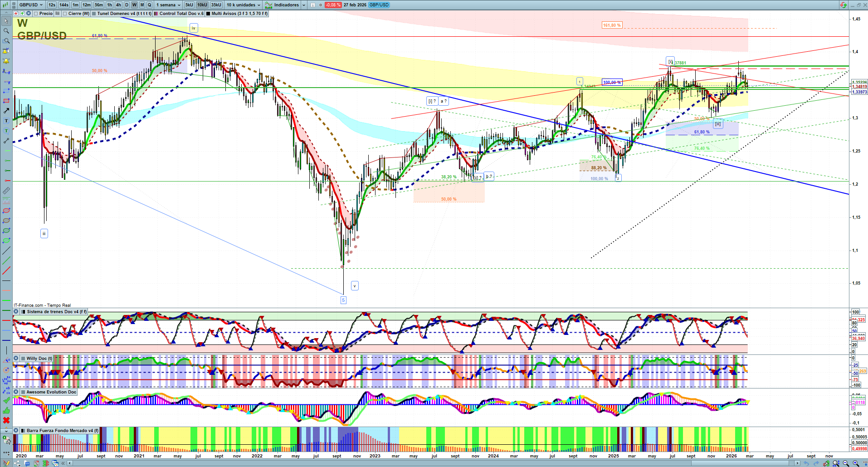Screen dimensions: 868x467
Task: Set history to 5kU units
Action: pos(189,5)
